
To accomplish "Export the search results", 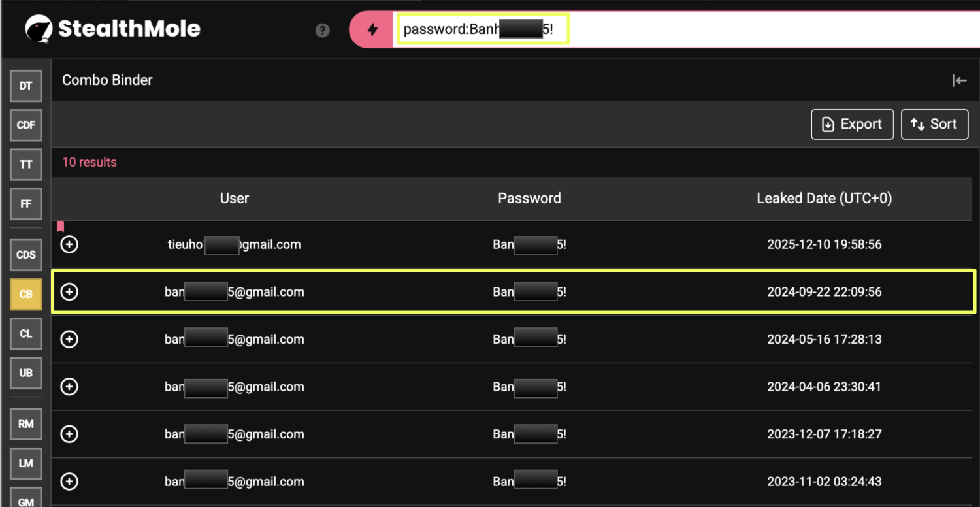I will click(852, 124).
